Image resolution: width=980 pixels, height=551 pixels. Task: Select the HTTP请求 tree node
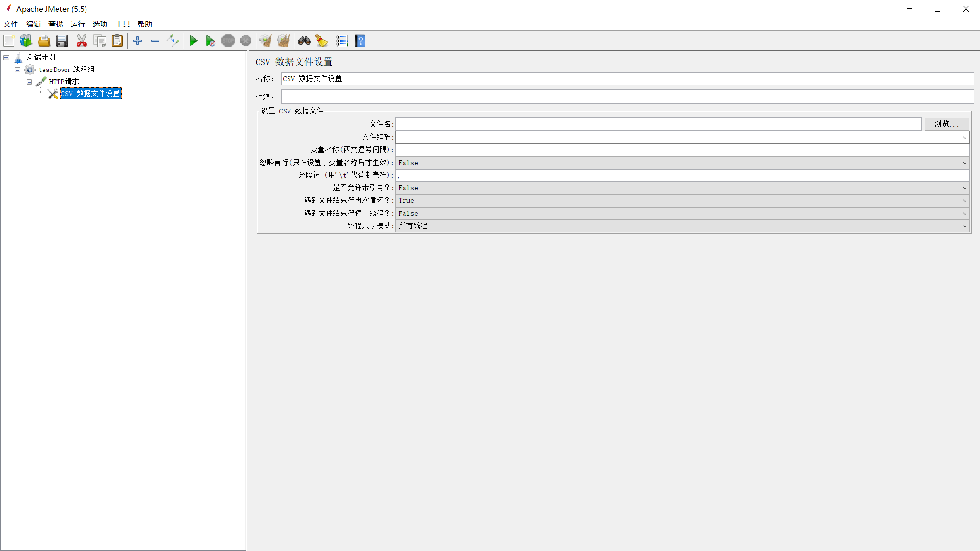[x=64, y=82]
